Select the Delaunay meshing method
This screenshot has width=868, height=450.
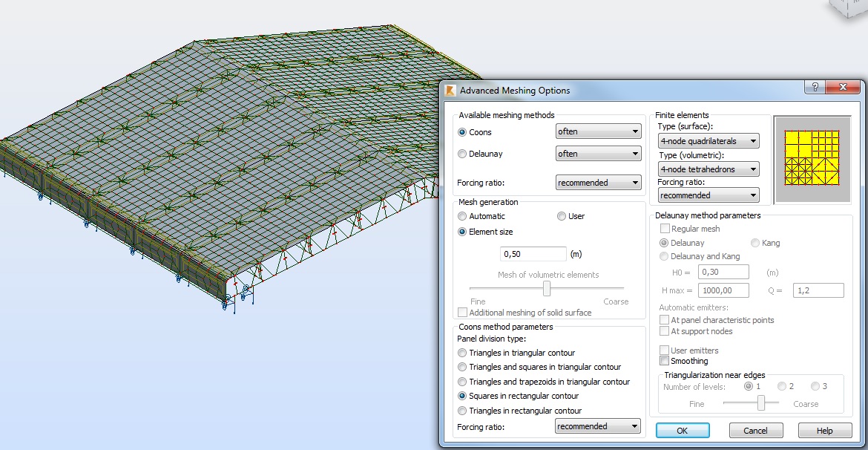point(461,154)
